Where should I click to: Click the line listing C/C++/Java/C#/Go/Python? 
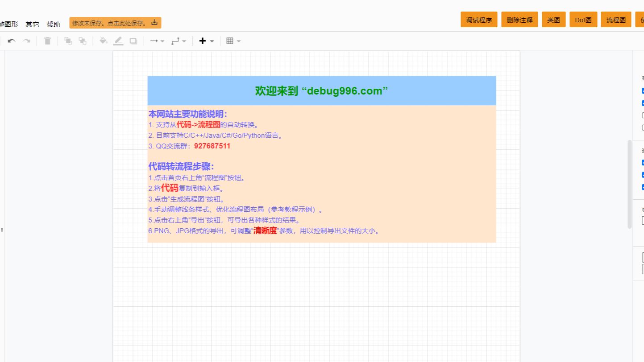click(x=216, y=136)
